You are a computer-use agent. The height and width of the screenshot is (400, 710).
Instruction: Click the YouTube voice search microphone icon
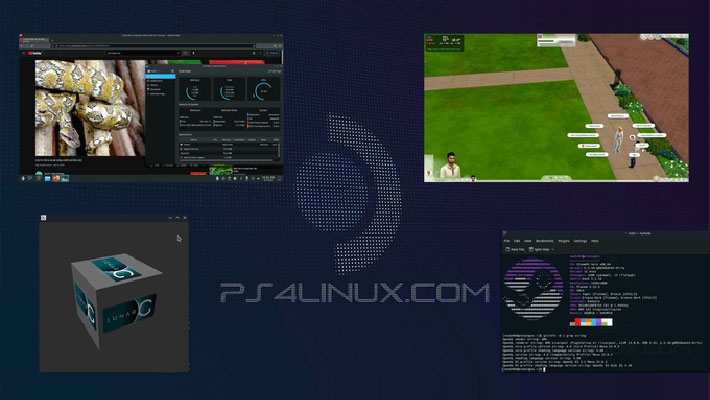(193, 53)
